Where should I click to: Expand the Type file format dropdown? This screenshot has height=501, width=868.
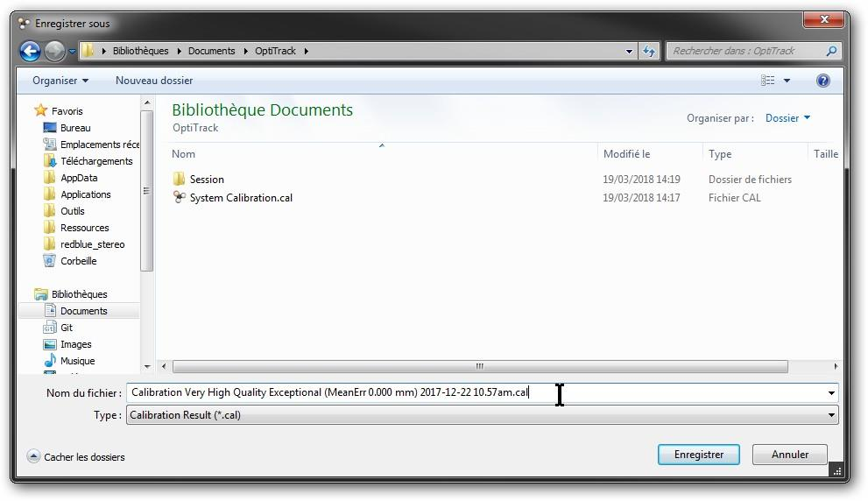[x=831, y=415]
